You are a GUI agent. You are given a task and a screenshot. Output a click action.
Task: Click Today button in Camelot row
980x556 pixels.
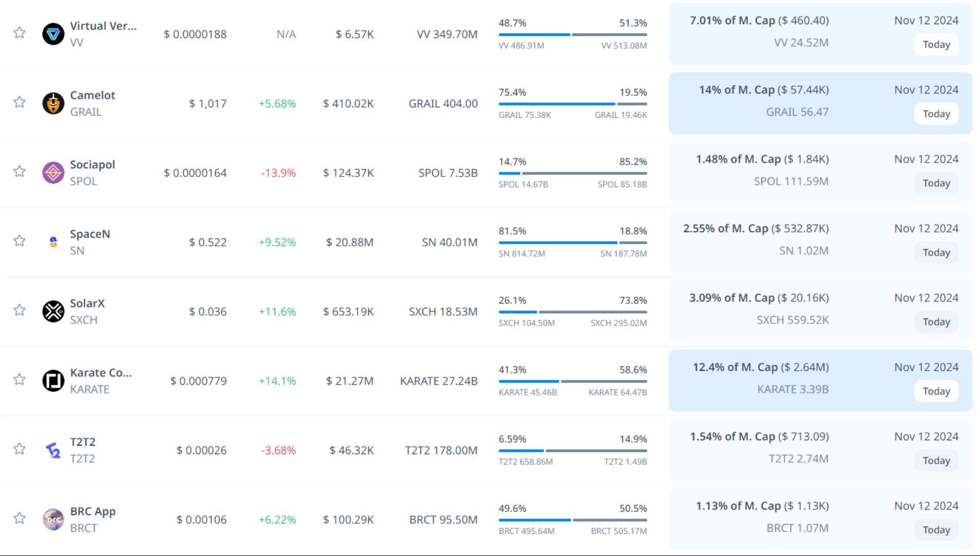tap(936, 114)
